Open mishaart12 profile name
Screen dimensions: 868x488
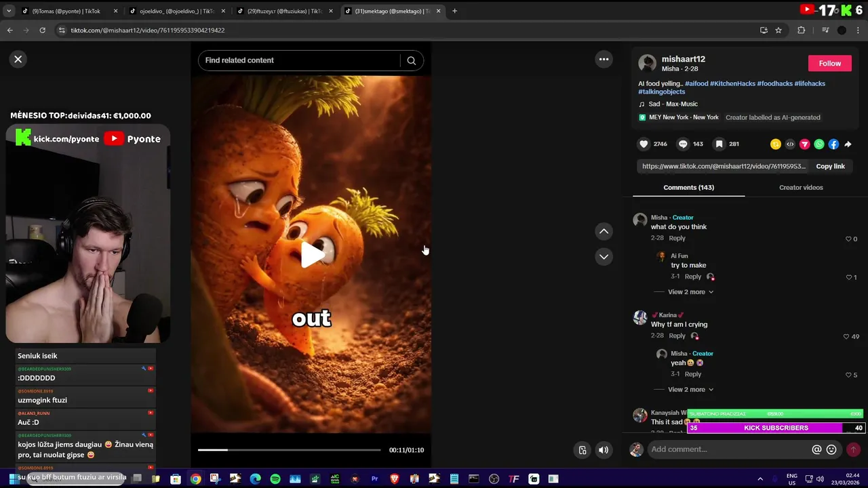684,59
